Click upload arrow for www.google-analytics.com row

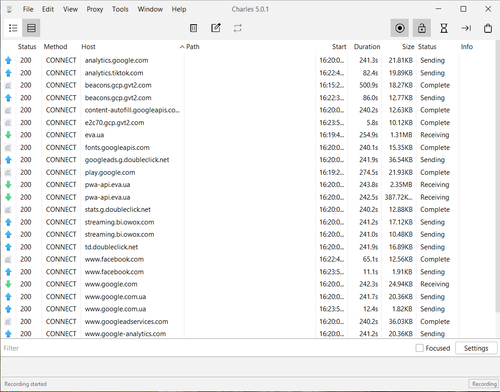[8, 334]
